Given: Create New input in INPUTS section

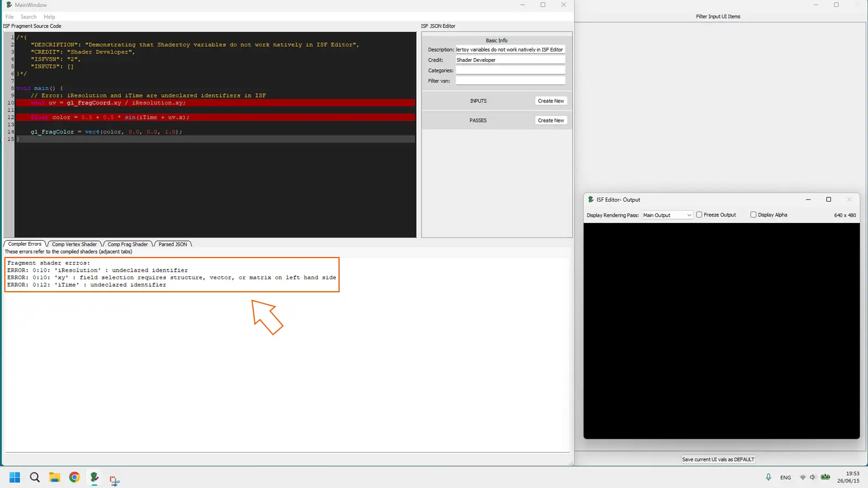Looking at the screenshot, I should 551,101.
